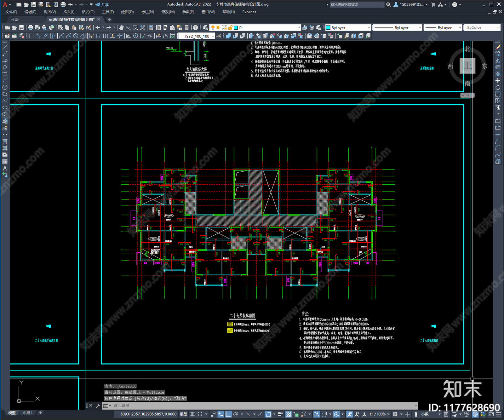Click the search magnifier icon in title bar
The image size is (504, 420).
click(x=388, y=4)
